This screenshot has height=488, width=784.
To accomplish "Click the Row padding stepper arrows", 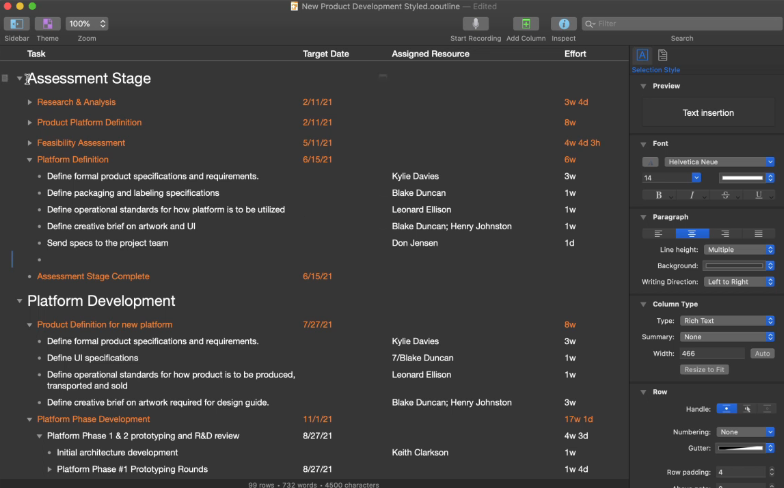I will [772, 472].
